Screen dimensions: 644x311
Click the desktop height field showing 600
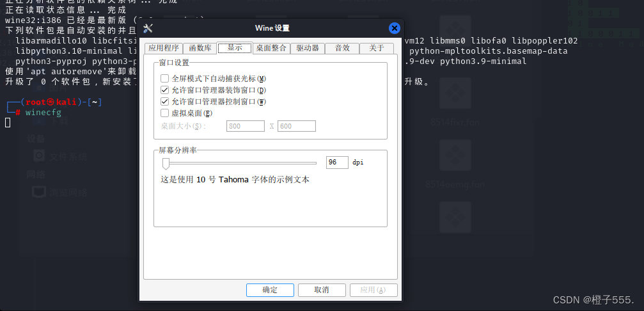coord(297,126)
